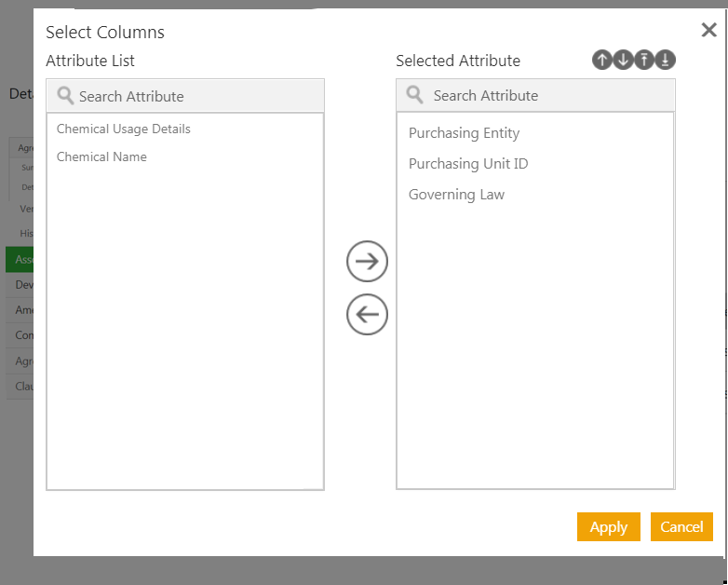Click the move-to-top arrow icon

click(x=644, y=61)
